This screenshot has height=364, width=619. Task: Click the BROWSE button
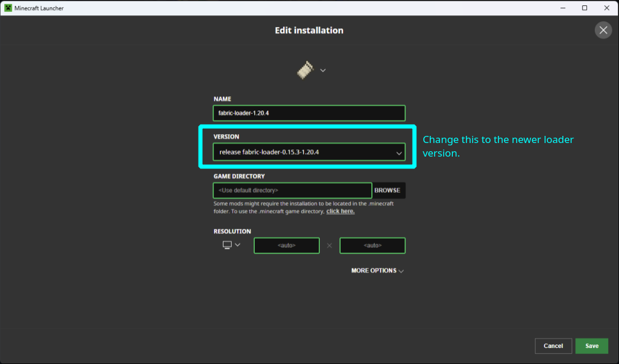coord(388,190)
